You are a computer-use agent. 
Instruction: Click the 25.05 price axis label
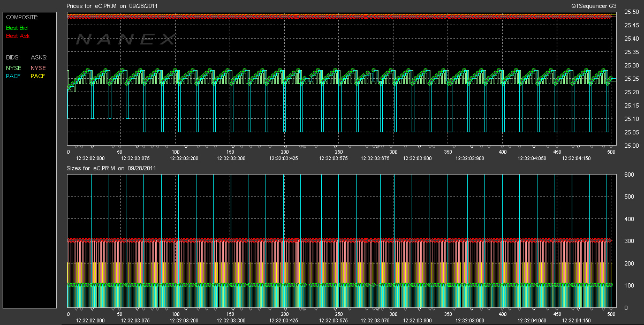(631, 132)
